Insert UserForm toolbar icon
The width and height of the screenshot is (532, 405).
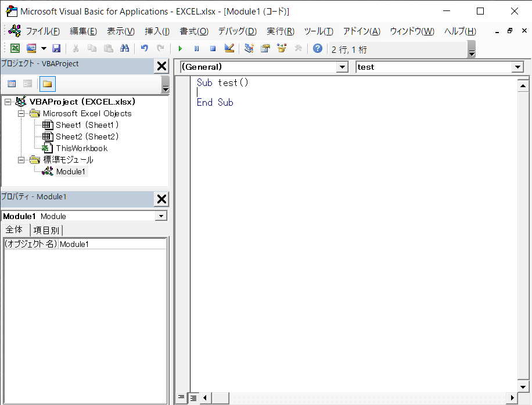point(31,49)
